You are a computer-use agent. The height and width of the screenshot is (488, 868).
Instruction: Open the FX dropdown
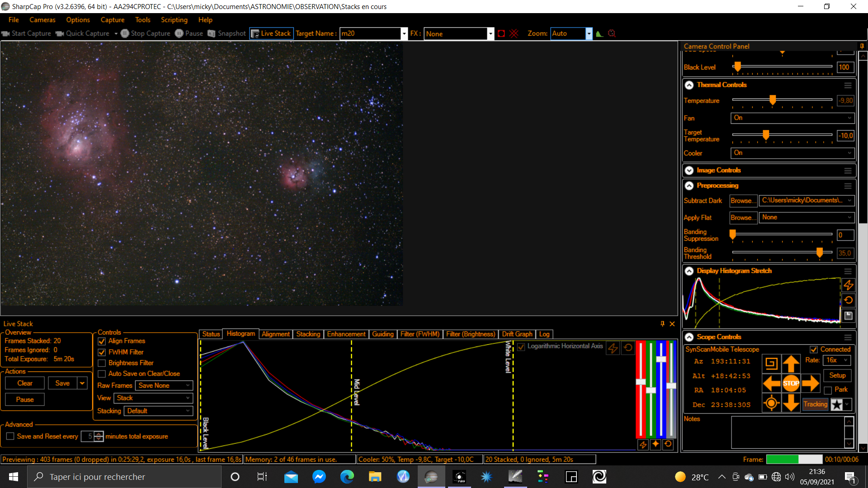click(491, 33)
